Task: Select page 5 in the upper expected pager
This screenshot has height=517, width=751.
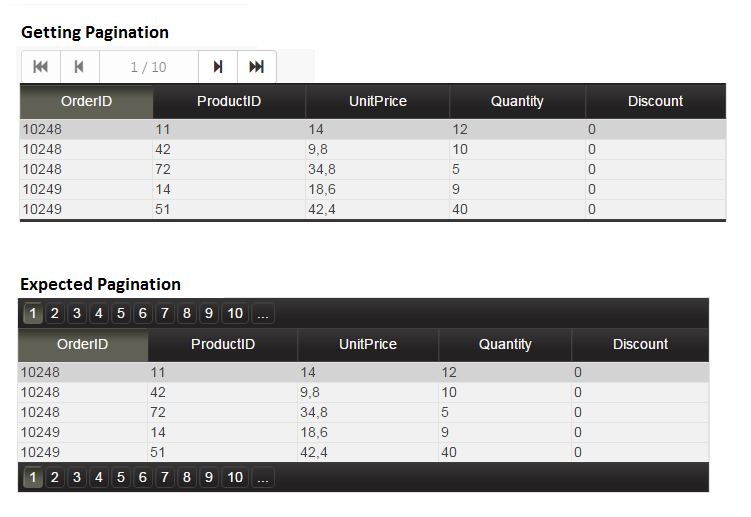Action: coord(121,313)
